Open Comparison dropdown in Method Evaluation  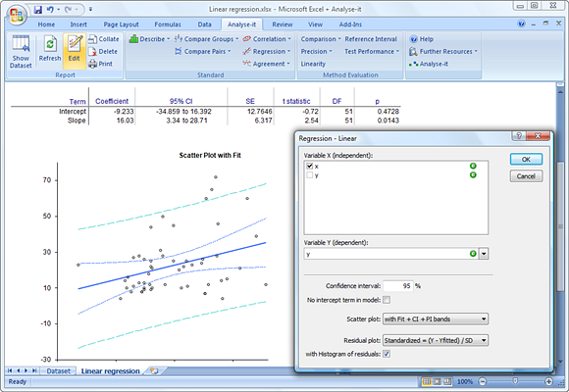coord(321,39)
